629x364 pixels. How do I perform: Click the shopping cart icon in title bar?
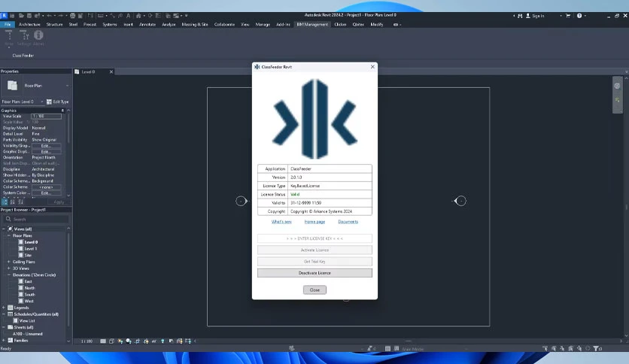click(568, 16)
